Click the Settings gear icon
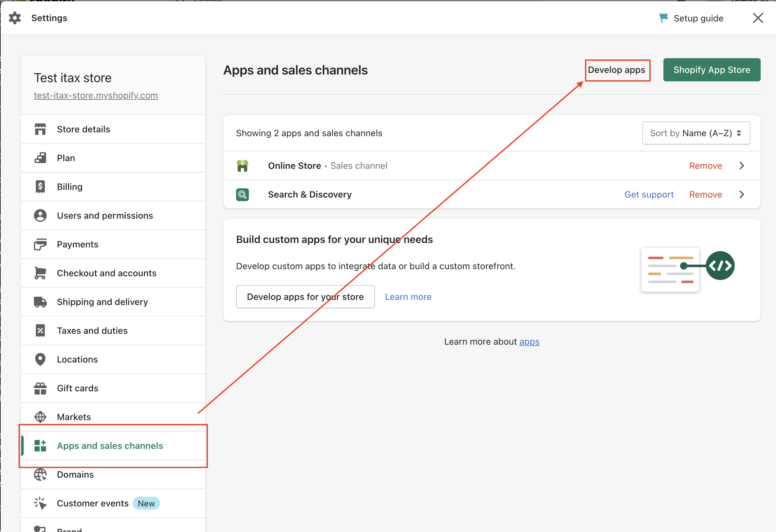 click(x=15, y=18)
